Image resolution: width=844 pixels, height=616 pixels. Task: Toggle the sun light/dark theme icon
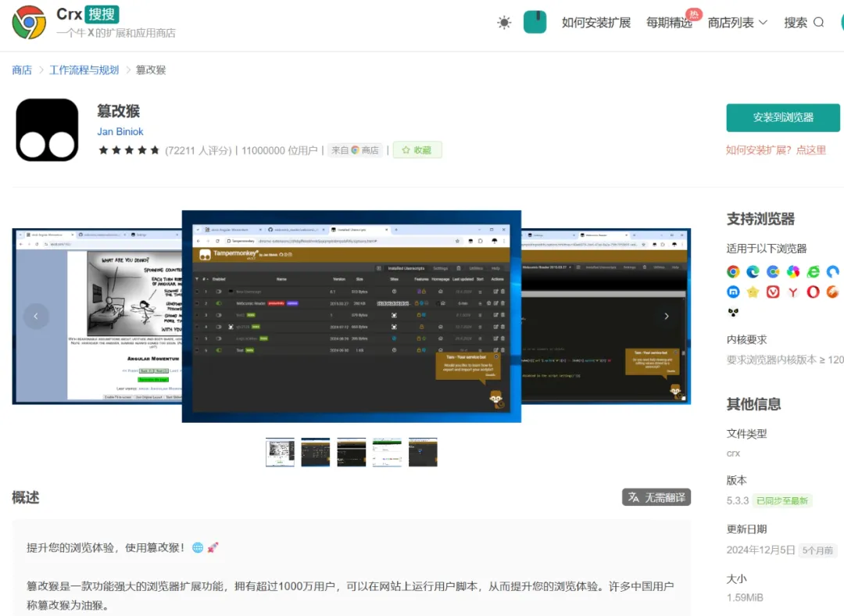click(504, 23)
